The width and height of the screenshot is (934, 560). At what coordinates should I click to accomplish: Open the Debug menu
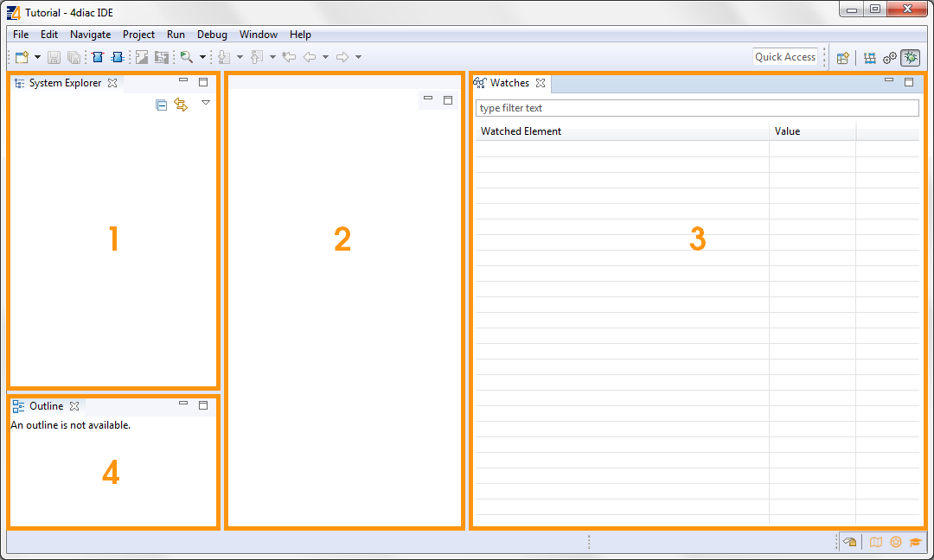point(212,35)
